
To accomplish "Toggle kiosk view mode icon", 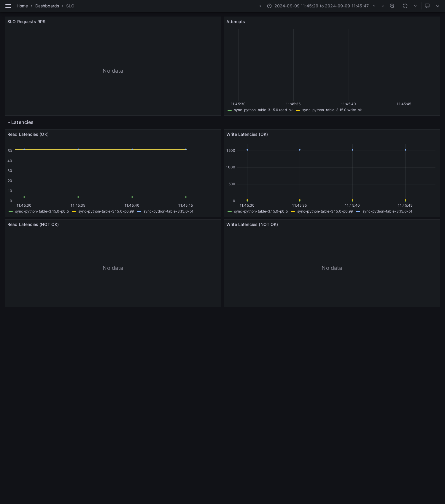I will [427, 6].
